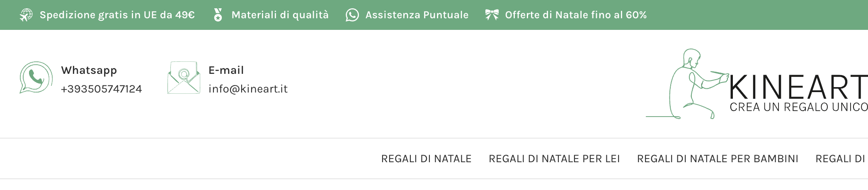Click the email envelope icon

pos(184,78)
